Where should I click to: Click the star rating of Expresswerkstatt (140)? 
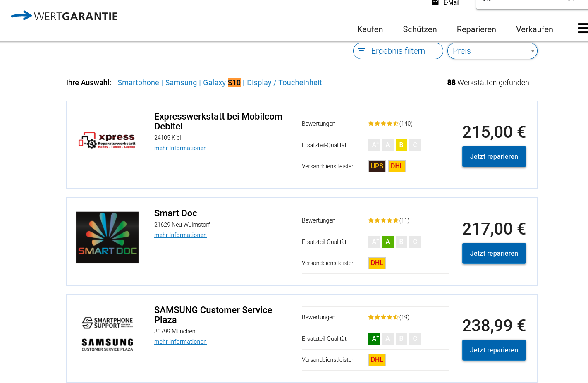click(383, 124)
